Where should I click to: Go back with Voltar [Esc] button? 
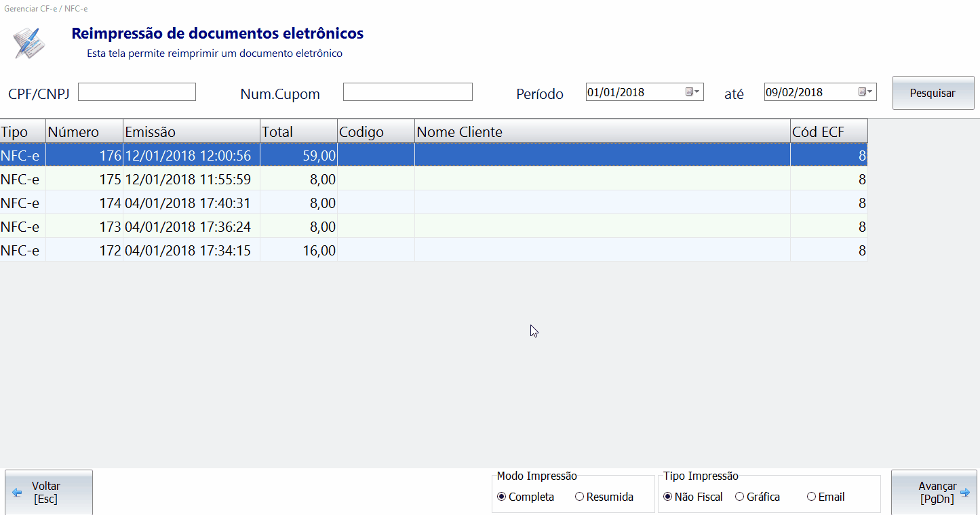[x=49, y=493]
